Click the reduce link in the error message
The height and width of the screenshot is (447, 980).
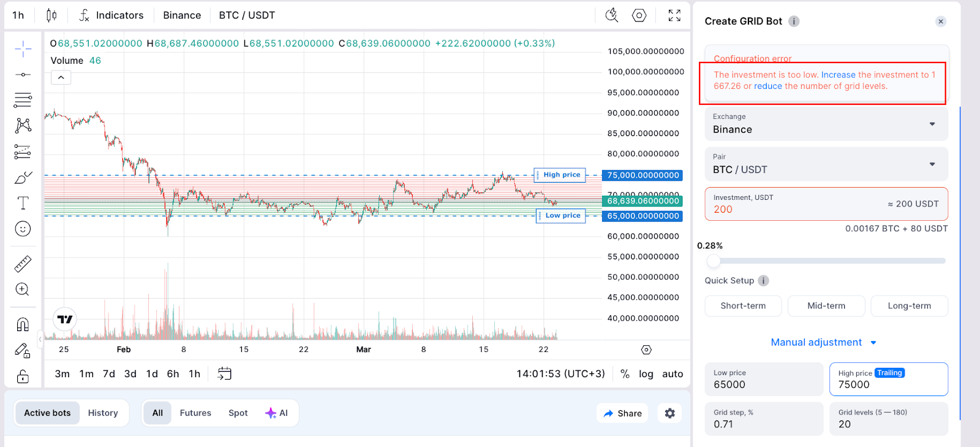point(768,86)
